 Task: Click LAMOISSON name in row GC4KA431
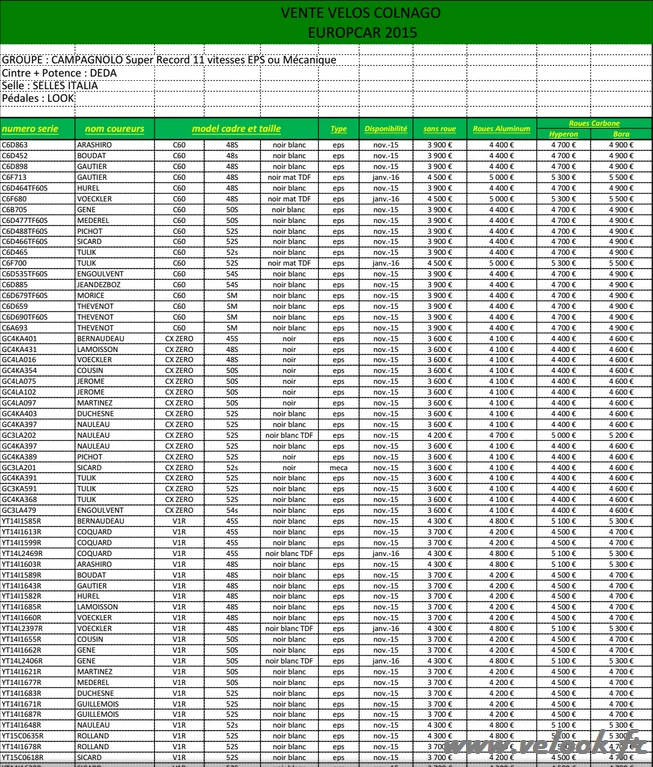click(x=97, y=349)
